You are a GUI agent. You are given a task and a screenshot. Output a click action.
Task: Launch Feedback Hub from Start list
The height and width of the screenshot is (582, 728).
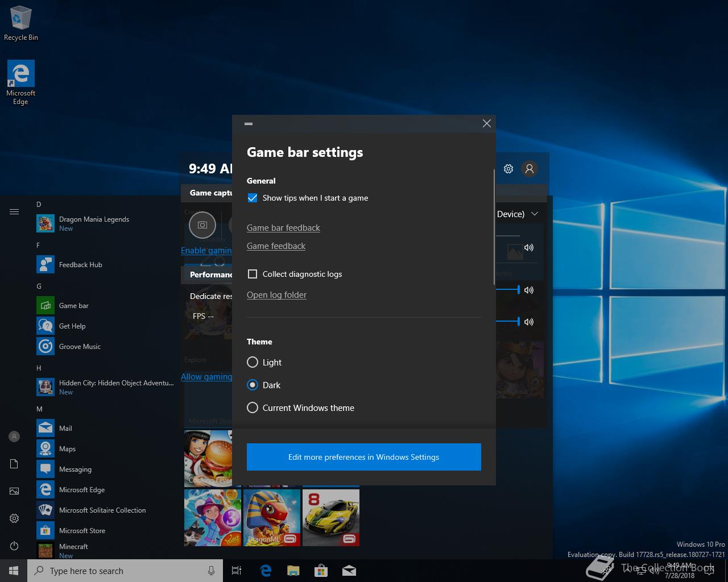[x=106, y=265]
